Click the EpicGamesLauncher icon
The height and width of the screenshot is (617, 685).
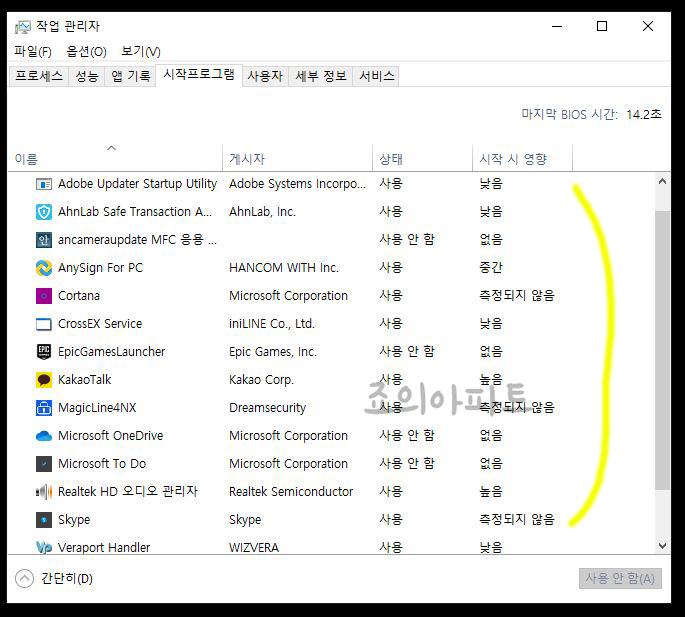tap(44, 352)
